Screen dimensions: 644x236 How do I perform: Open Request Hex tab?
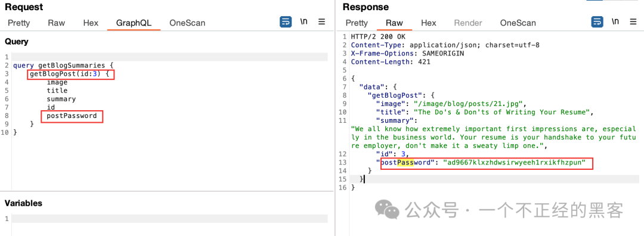pyautogui.click(x=91, y=23)
